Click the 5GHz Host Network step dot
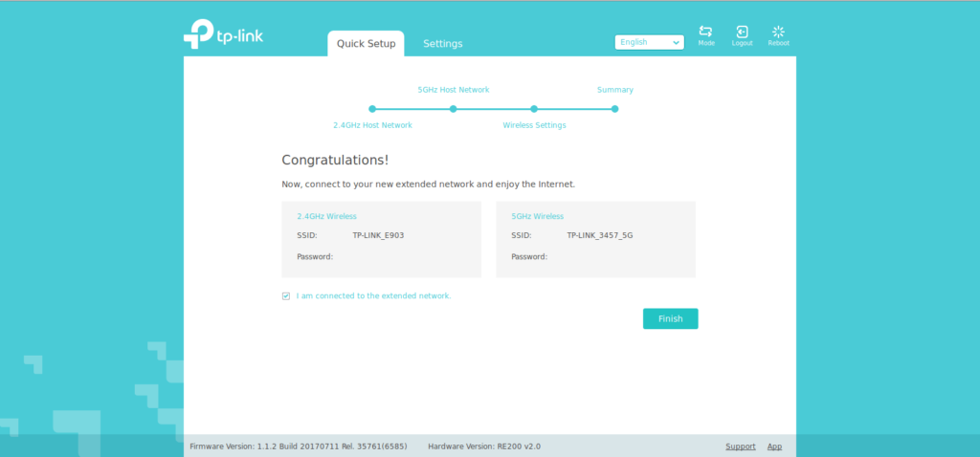Image resolution: width=980 pixels, height=457 pixels. [x=454, y=109]
